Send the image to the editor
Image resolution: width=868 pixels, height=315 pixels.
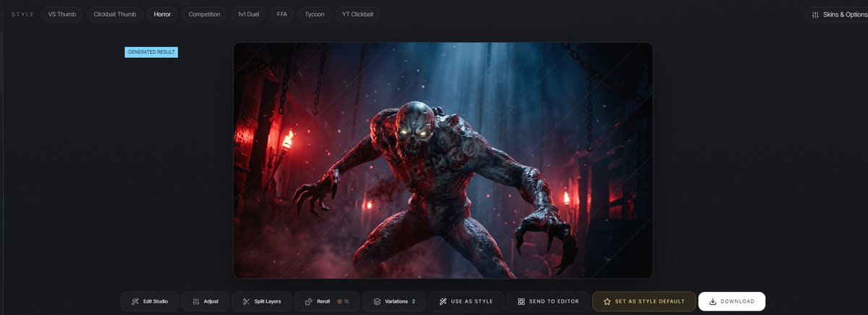click(548, 301)
